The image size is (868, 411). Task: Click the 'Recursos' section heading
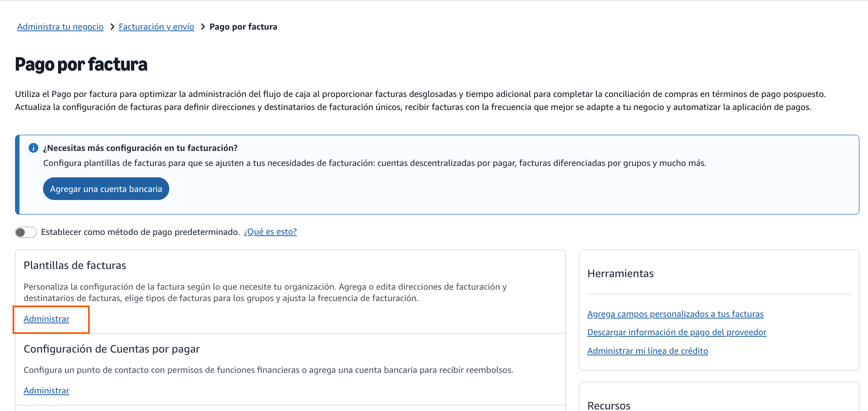pyautogui.click(x=609, y=405)
